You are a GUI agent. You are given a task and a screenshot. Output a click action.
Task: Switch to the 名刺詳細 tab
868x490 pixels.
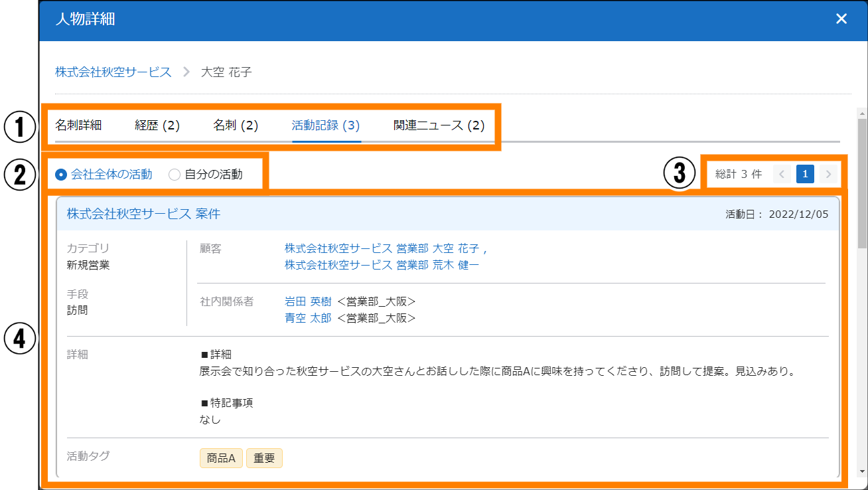tap(78, 125)
